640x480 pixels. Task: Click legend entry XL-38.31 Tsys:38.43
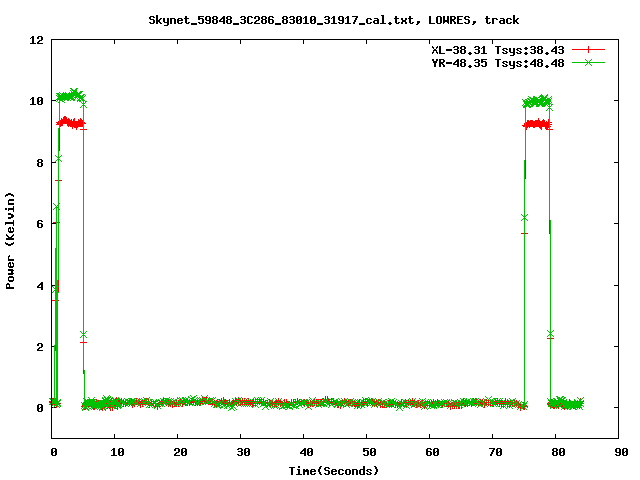pyautogui.click(x=498, y=50)
